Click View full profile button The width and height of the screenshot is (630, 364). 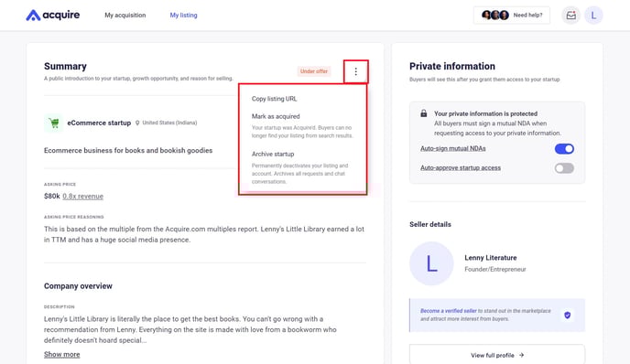click(497, 355)
